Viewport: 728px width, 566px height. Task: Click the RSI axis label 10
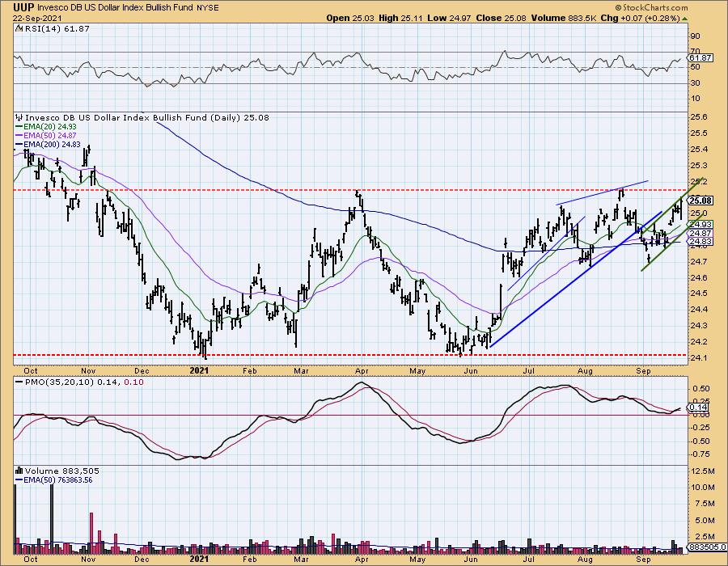(696, 99)
